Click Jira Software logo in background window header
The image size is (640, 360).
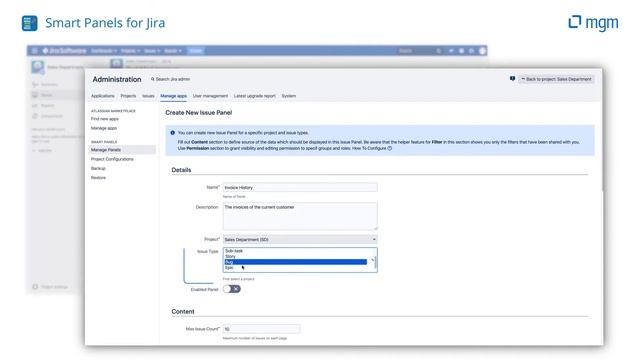click(64, 51)
